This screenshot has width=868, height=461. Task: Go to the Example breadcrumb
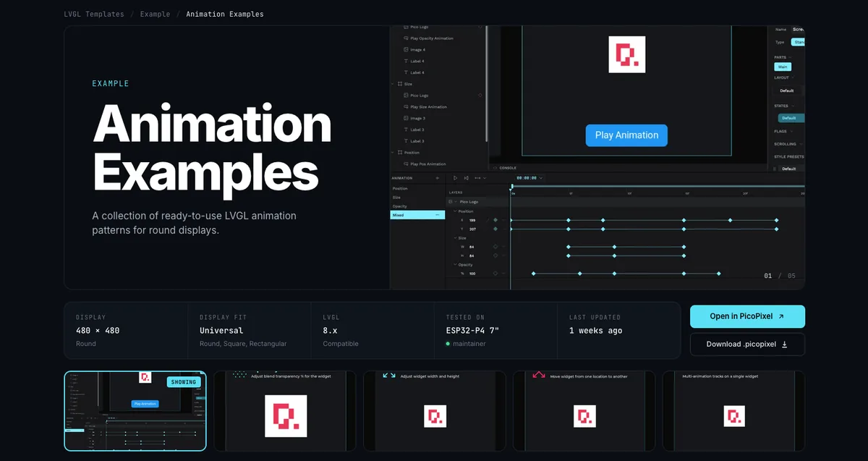coord(155,14)
